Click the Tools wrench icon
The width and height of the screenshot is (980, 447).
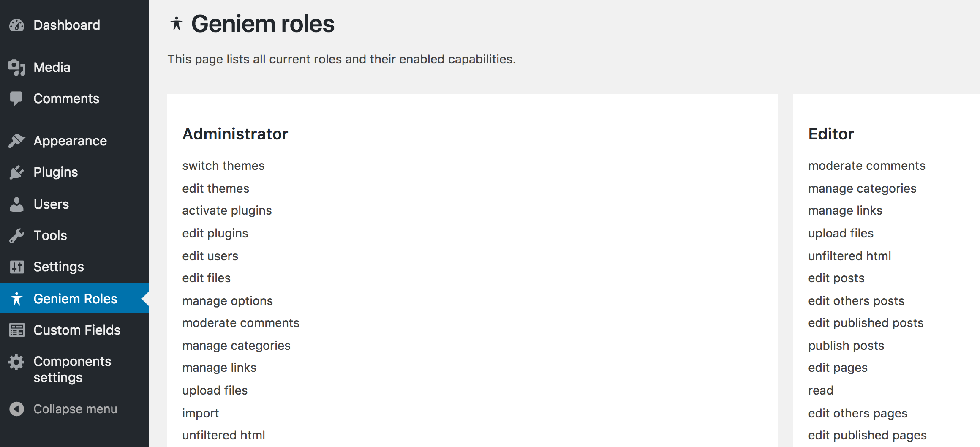[16, 236]
